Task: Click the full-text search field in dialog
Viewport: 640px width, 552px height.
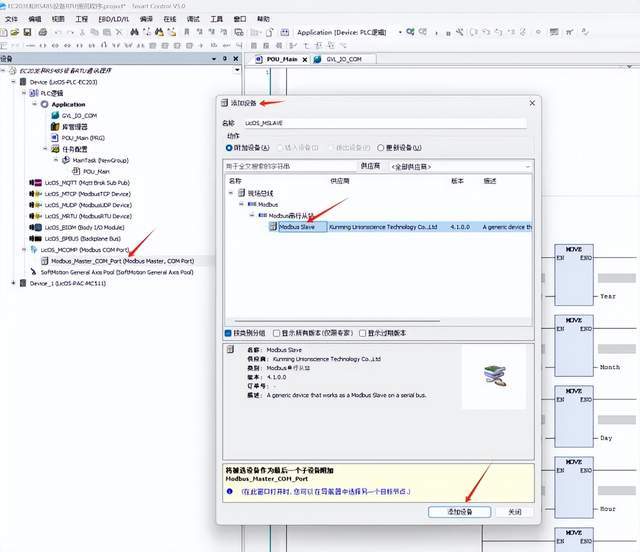Action: [x=290, y=166]
